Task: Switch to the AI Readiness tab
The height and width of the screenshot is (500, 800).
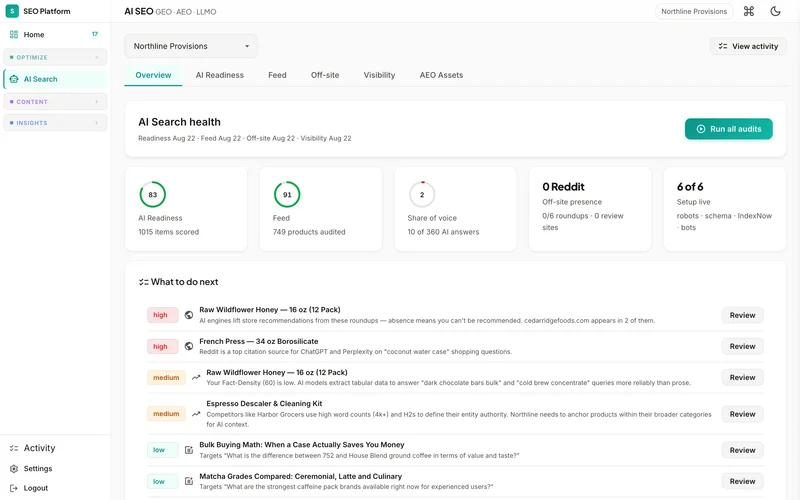Action: (219, 75)
